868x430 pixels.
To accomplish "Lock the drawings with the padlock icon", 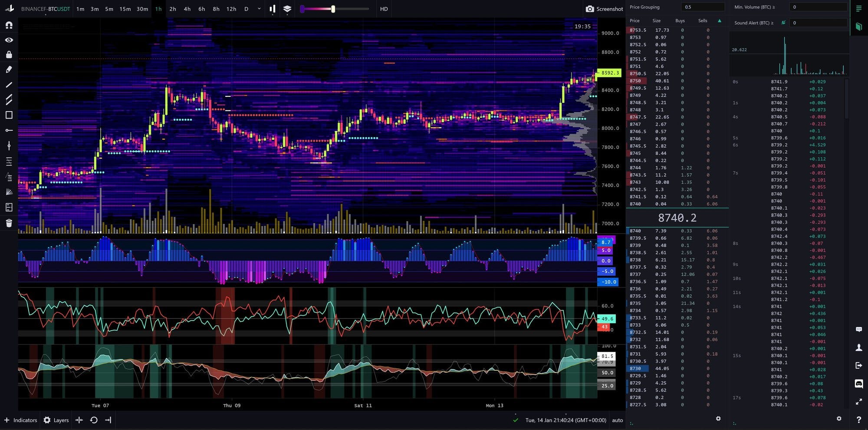I will [x=9, y=54].
